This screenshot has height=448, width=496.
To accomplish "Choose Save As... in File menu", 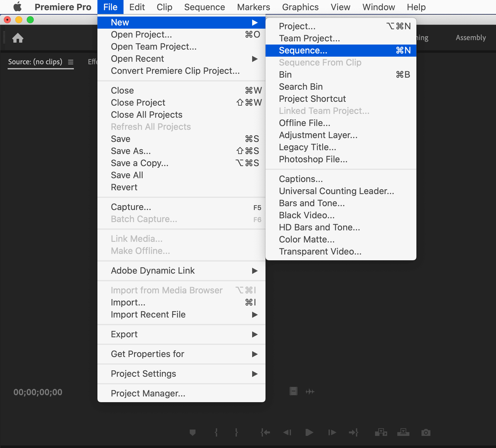I will (181, 151).
